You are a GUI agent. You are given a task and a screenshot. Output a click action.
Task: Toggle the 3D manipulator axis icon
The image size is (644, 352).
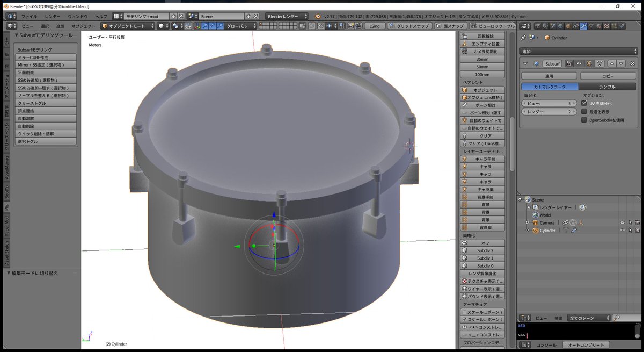pyautogui.click(x=197, y=26)
